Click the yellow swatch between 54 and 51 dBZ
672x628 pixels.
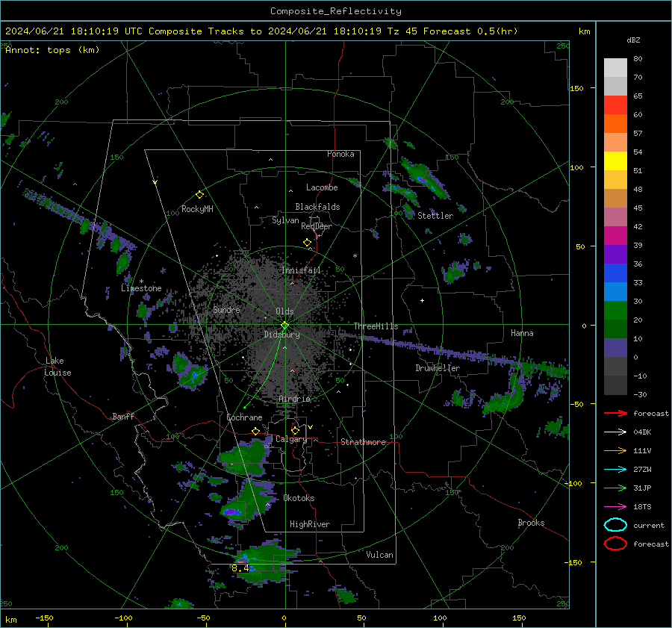pyautogui.click(x=615, y=161)
